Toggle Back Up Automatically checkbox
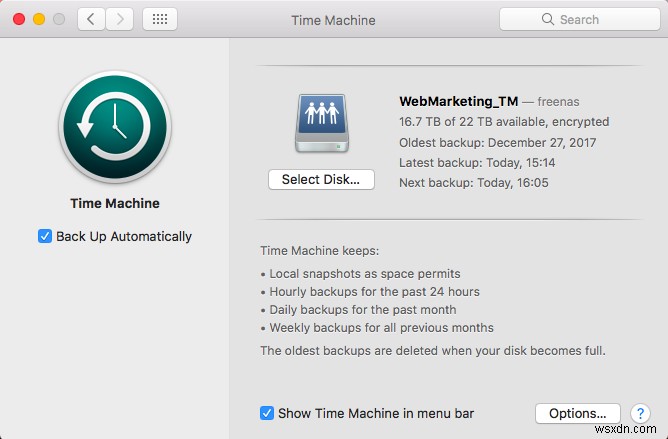Viewport: 668px width, 439px height. 45,236
